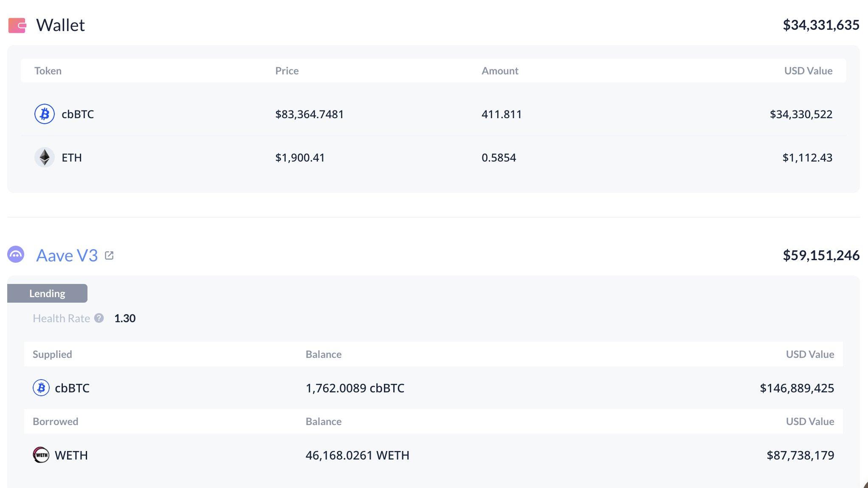Click the pink Wallet icon
The width and height of the screenshot is (868, 488).
(17, 25)
